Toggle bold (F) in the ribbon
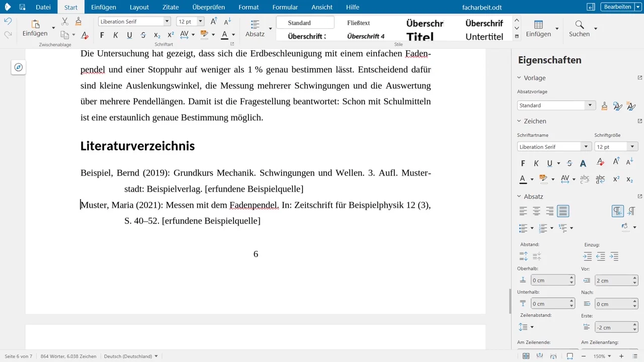 pyautogui.click(x=102, y=35)
